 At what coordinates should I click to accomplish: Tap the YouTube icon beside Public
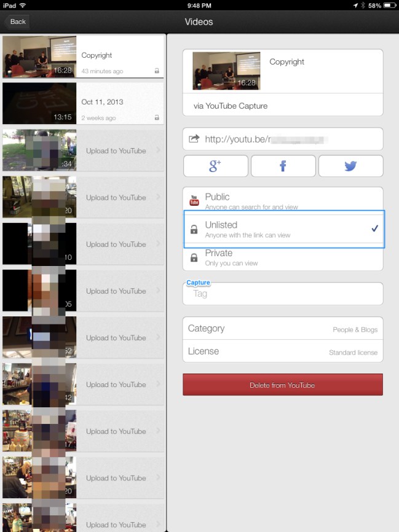194,201
